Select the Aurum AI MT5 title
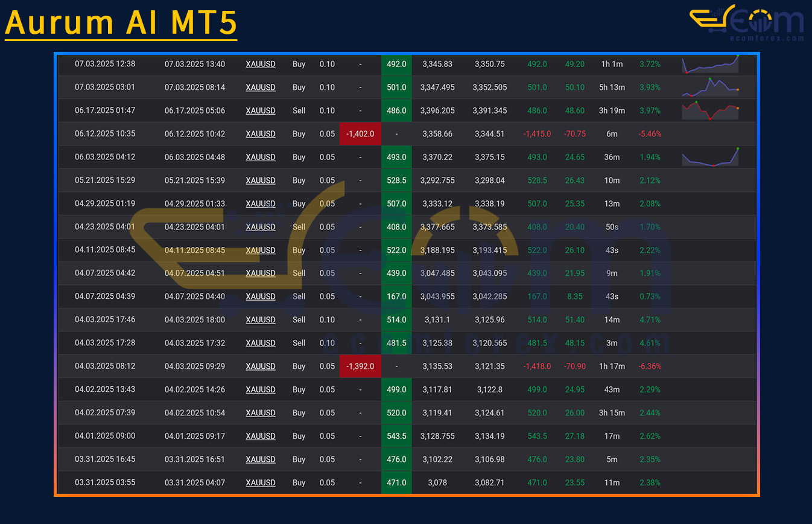This screenshot has height=524, width=812. coord(121,23)
